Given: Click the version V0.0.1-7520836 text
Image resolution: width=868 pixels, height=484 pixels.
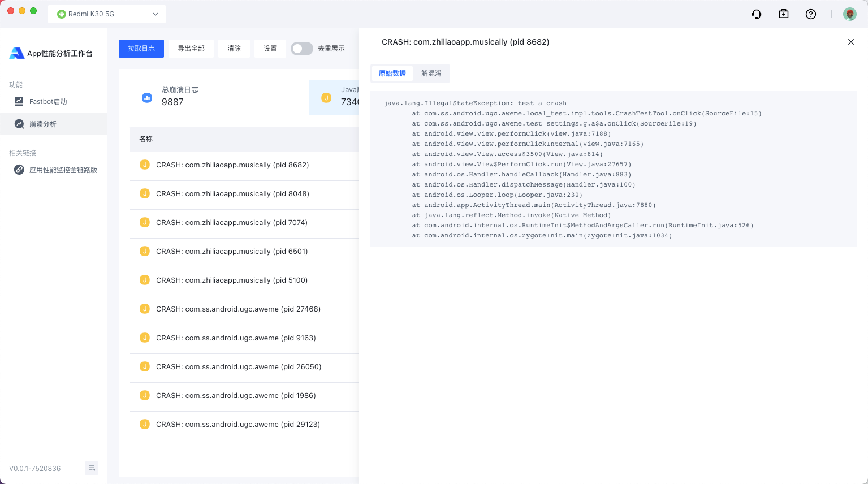Looking at the screenshot, I should (x=34, y=469).
